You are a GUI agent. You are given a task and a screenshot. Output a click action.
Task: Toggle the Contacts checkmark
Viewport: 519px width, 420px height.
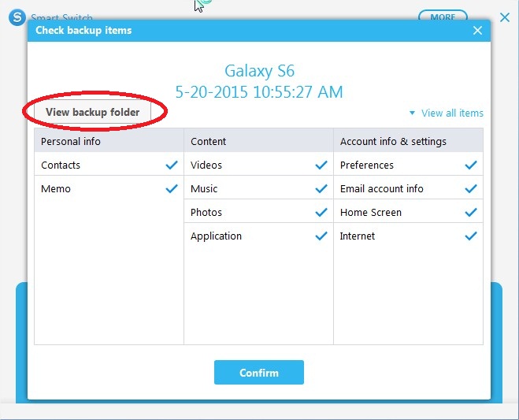click(172, 165)
